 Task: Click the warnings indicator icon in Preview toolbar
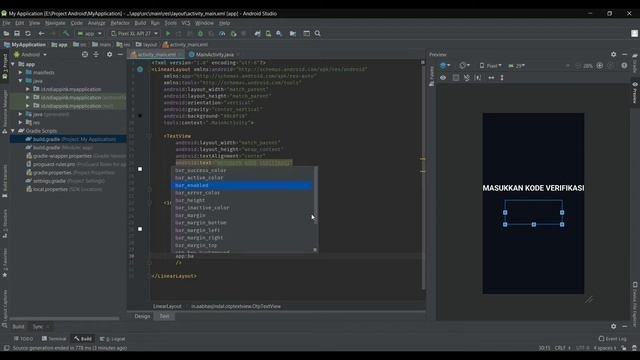pos(624,66)
